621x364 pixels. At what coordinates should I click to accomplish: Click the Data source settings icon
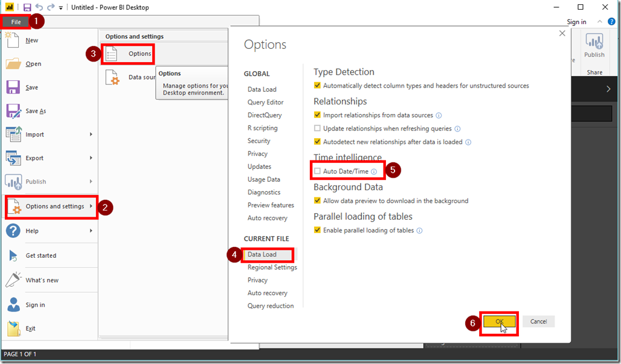click(x=112, y=77)
